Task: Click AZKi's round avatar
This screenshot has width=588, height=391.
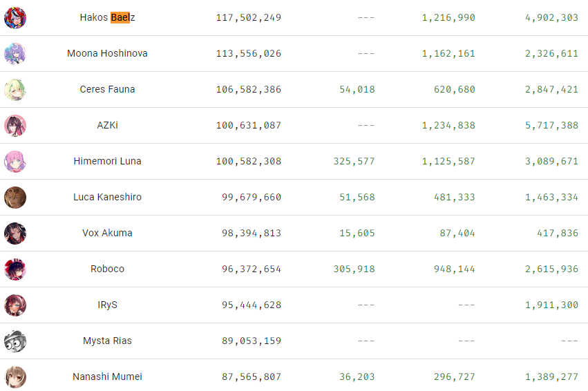Action: click(15, 126)
